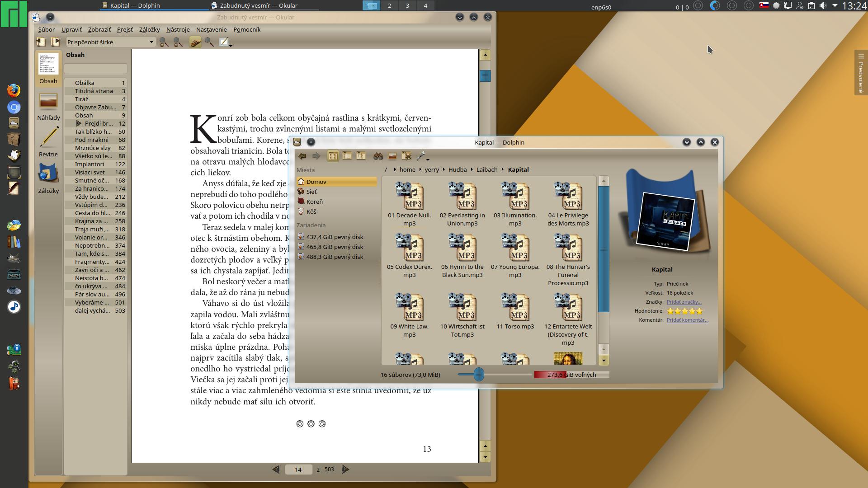
Task: Toggle the Preview icon in Dolphin toolbar
Action: tap(392, 156)
